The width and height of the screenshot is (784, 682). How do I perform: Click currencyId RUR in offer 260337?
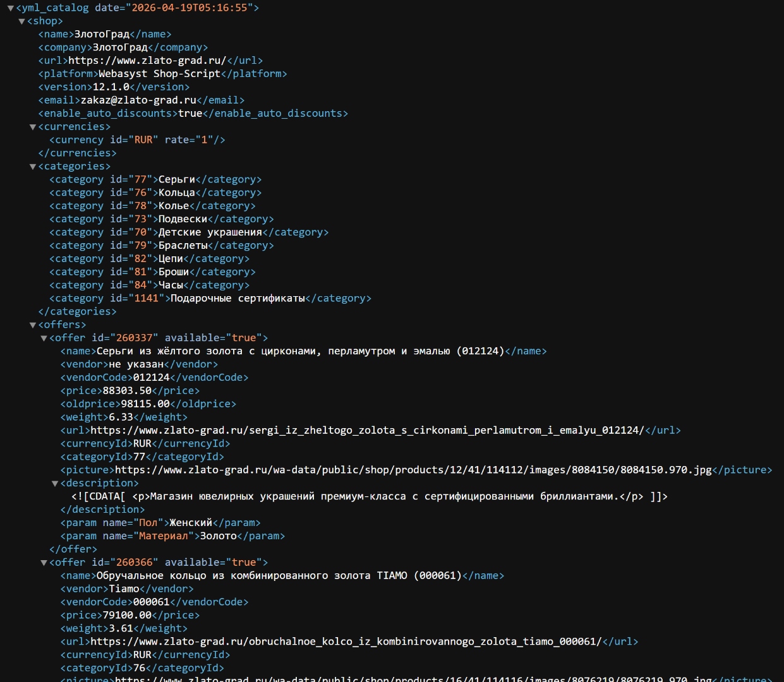coord(142,445)
